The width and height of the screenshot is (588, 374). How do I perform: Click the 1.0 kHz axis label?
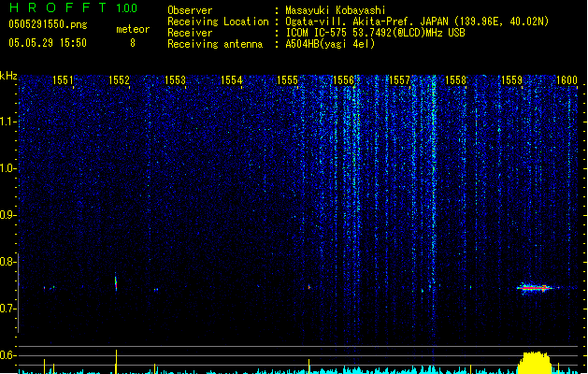point(7,168)
